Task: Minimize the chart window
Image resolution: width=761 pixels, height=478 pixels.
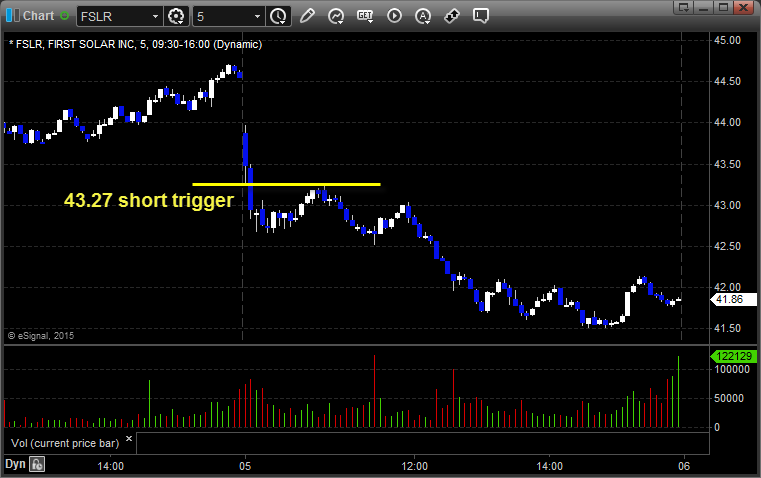Action: pos(704,7)
